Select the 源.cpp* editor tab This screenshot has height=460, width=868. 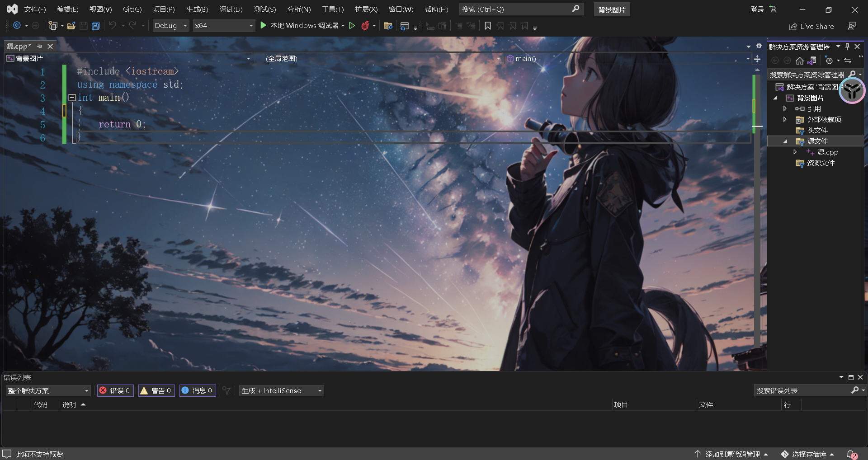[x=19, y=47]
